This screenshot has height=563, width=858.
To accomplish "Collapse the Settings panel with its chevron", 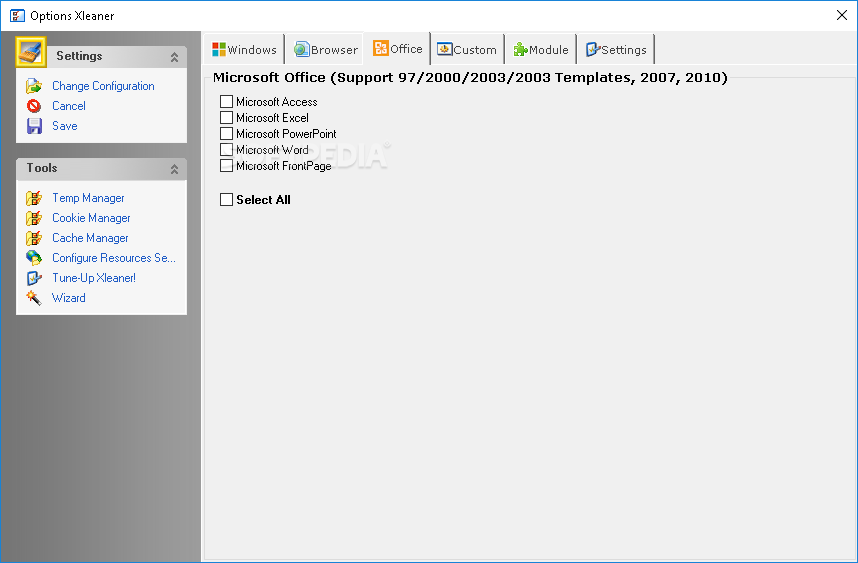I will [x=175, y=57].
